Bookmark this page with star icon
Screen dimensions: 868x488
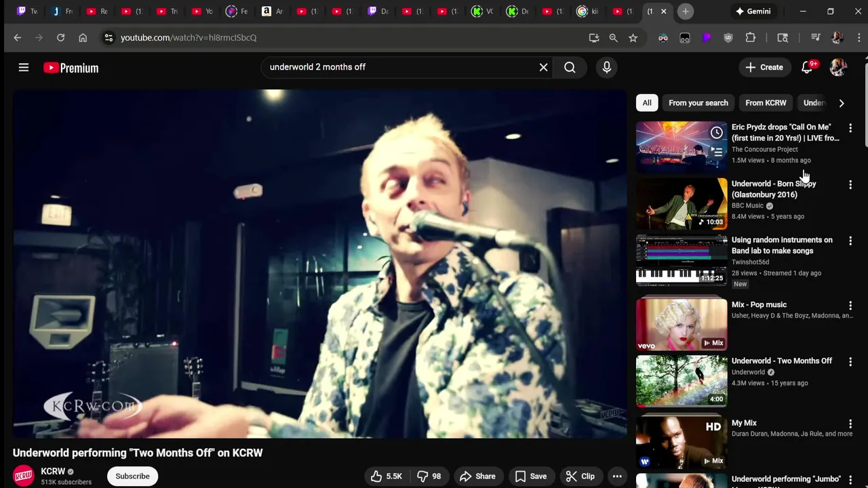click(633, 38)
